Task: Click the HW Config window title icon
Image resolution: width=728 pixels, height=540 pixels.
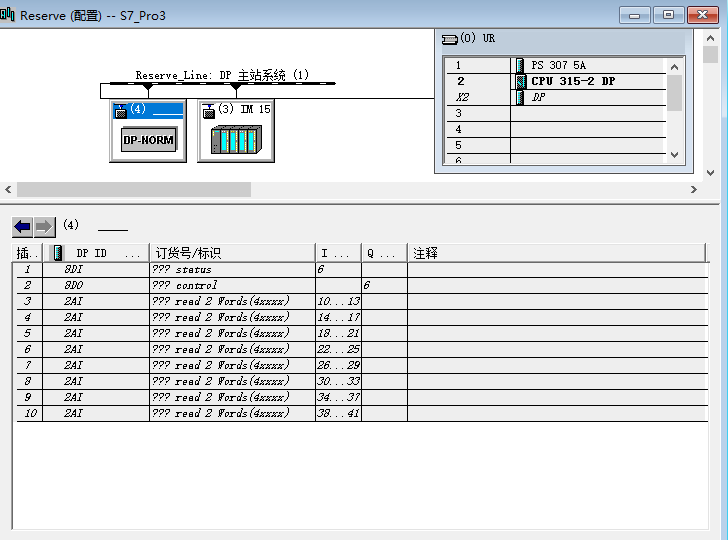Action: click(x=9, y=15)
